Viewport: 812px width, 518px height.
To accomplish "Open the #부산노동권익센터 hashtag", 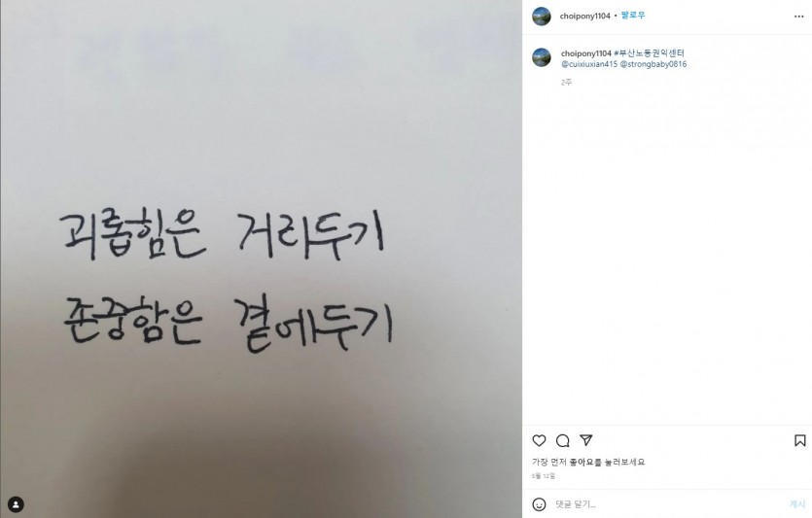I will [x=649, y=53].
